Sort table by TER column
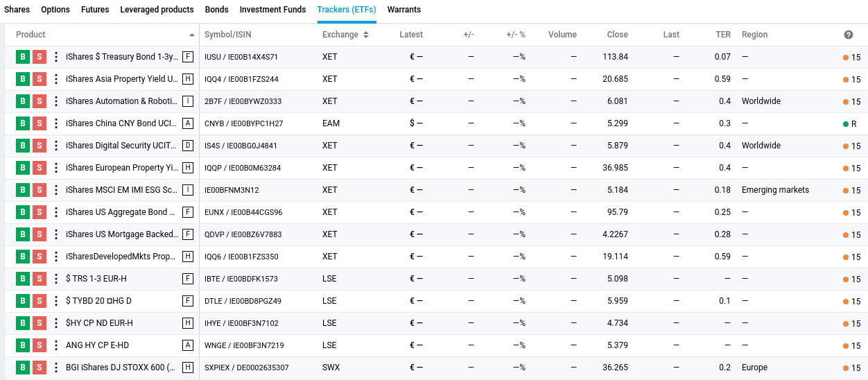This screenshot has height=380, width=868. pos(723,35)
